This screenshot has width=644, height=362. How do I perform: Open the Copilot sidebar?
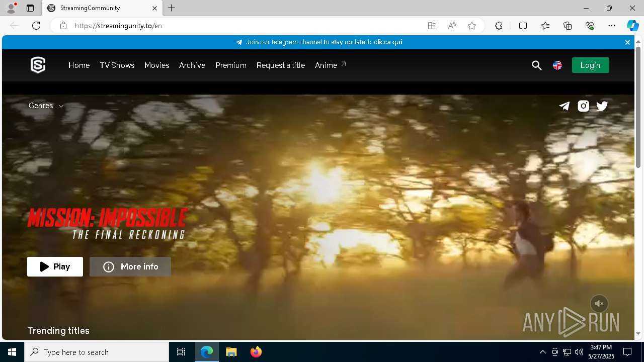(x=632, y=26)
